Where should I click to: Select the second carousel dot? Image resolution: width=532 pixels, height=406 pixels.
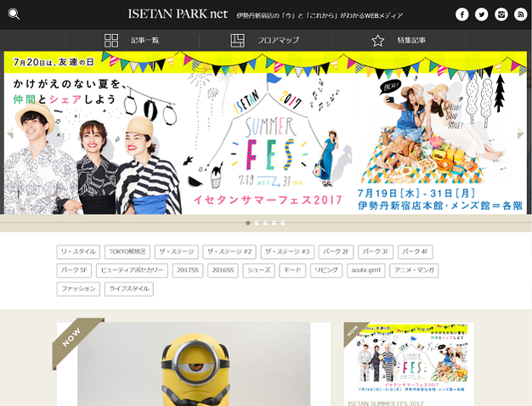[x=257, y=223]
